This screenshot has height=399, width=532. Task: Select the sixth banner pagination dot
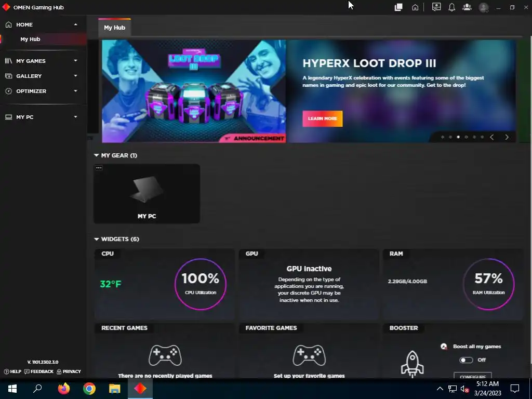pyautogui.click(x=482, y=137)
